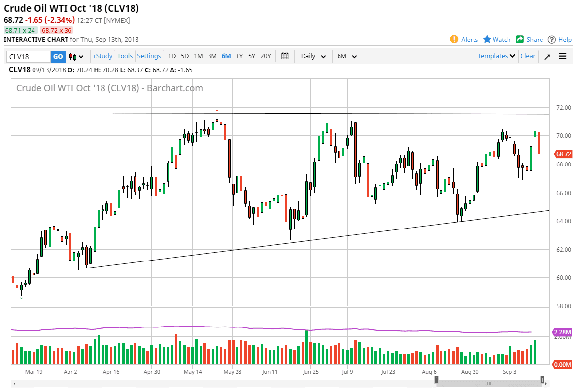
Task: Expand the Daily frequency dropdown
Action: [x=313, y=56]
